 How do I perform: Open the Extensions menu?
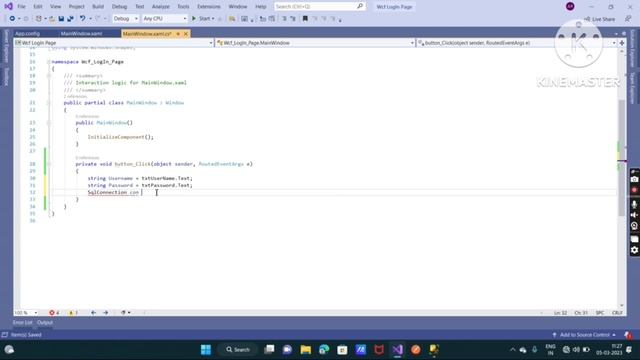209,7
